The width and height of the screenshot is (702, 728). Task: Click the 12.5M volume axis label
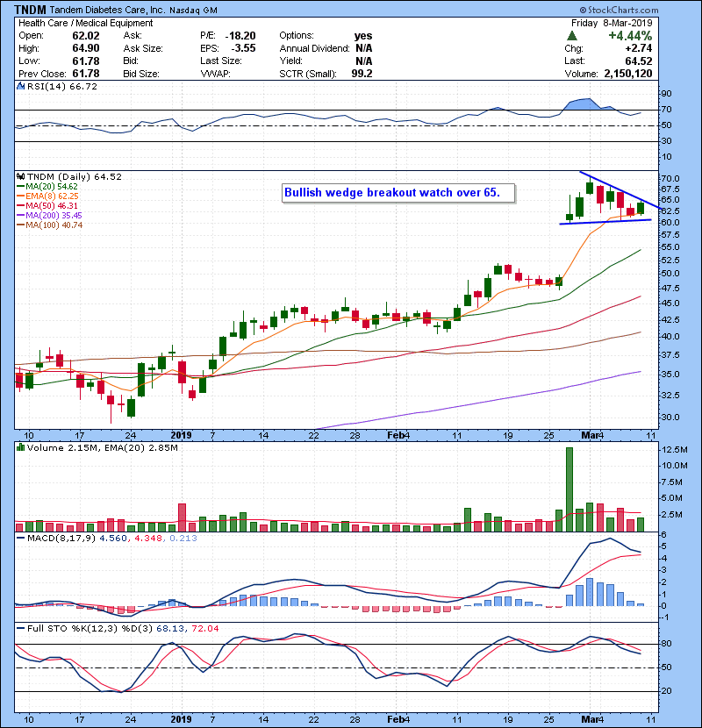pos(675,450)
